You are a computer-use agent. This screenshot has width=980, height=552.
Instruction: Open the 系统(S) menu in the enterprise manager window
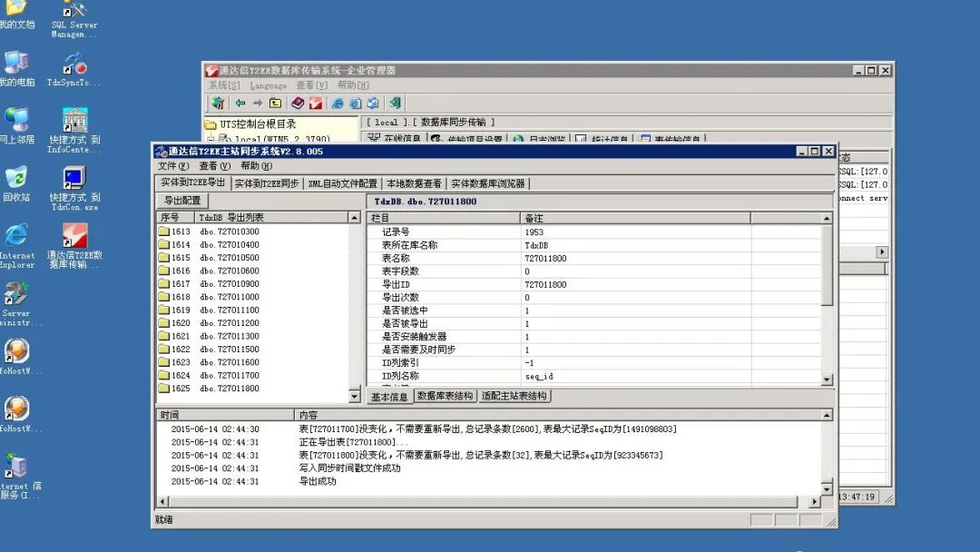[x=224, y=85]
